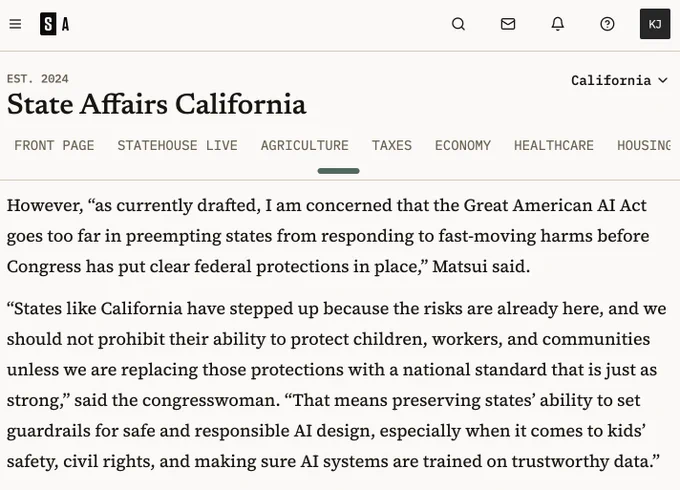Click the California dropdown chevron arrow
680x490 pixels.
662,81
